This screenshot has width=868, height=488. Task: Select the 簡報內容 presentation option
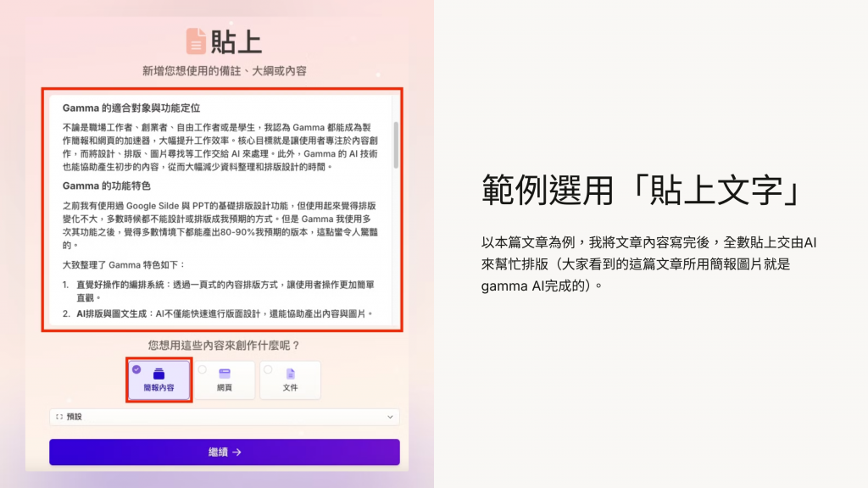tap(159, 380)
